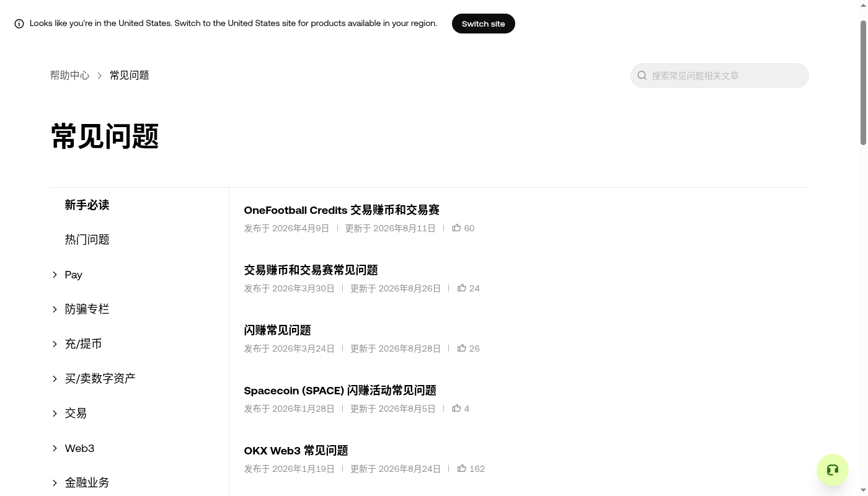The image size is (868, 496).
Task: Expand the 交易 category chevron
Action: click(55, 413)
